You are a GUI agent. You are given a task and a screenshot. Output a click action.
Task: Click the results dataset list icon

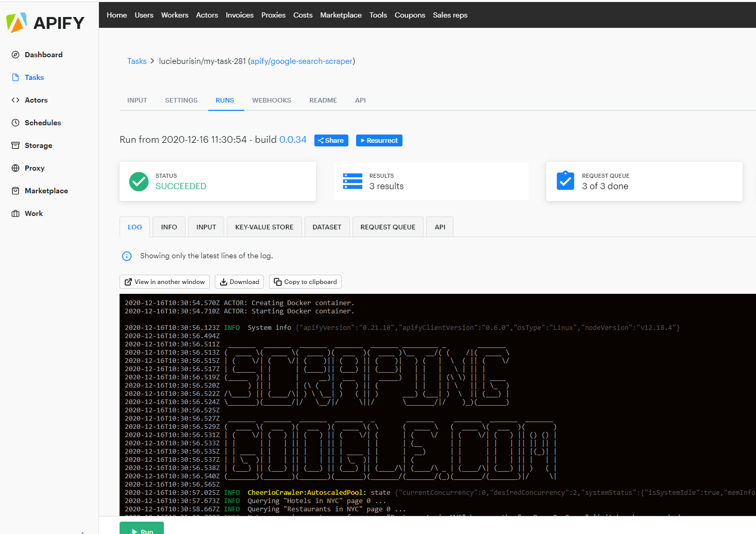(x=352, y=181)
